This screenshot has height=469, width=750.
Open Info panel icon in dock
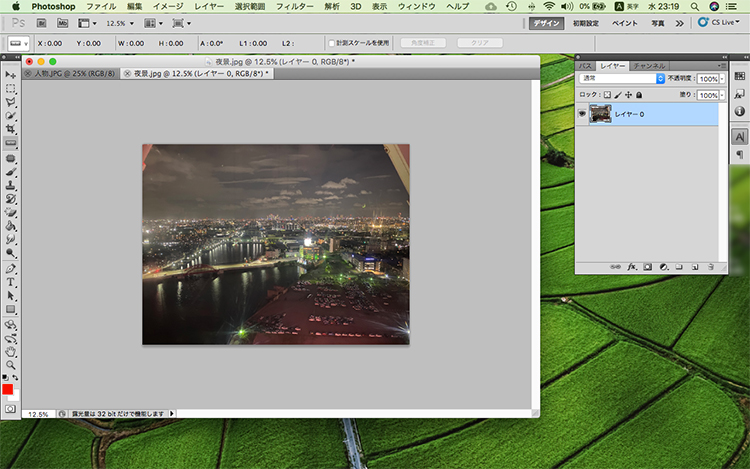tap(739, 111)
